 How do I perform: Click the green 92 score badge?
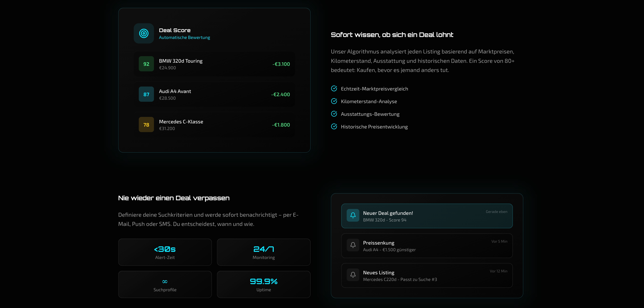146,64
